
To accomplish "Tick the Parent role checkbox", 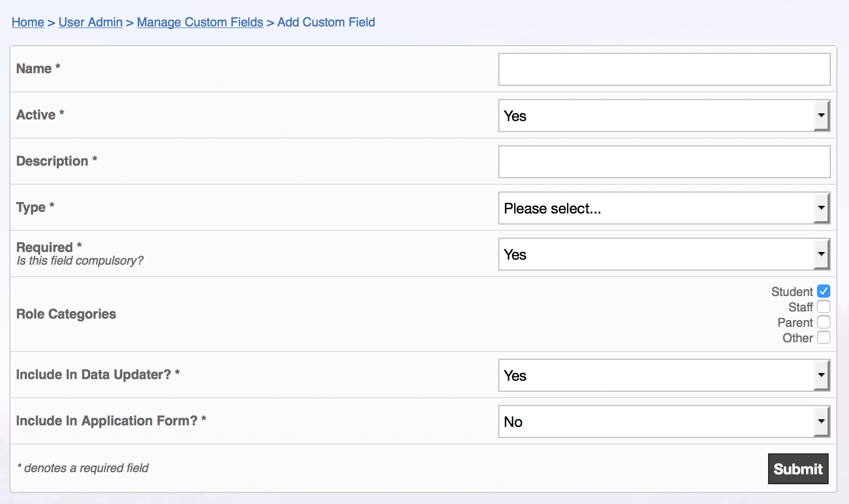I will click(823, 322).
